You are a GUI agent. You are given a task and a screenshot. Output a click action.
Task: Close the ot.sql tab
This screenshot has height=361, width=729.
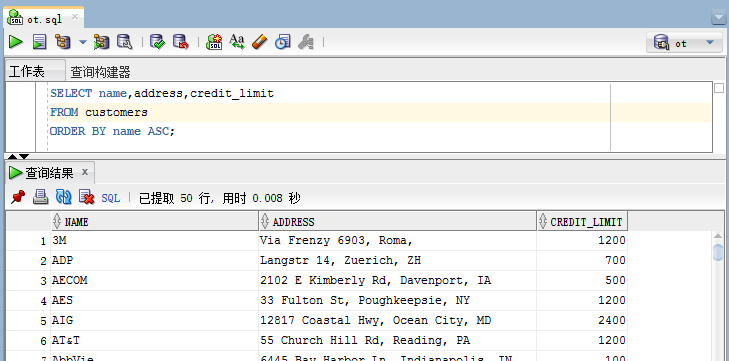75,18
